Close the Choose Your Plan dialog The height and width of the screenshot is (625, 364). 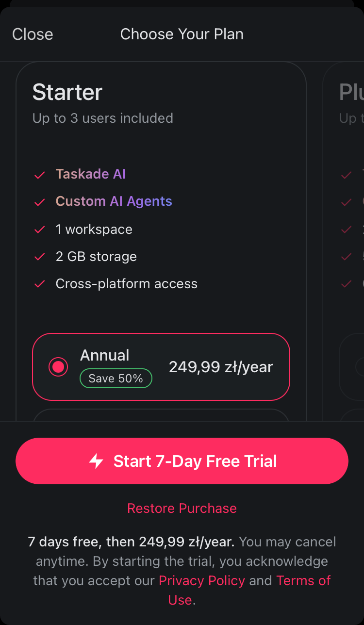(x=33, y=34)
